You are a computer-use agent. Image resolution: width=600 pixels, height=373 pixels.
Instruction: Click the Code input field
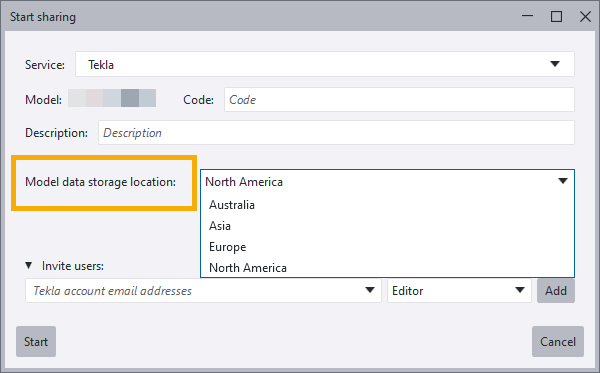pos(399,99)
